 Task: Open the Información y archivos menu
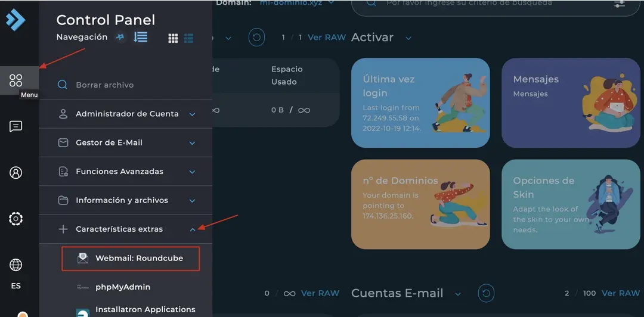126,200
